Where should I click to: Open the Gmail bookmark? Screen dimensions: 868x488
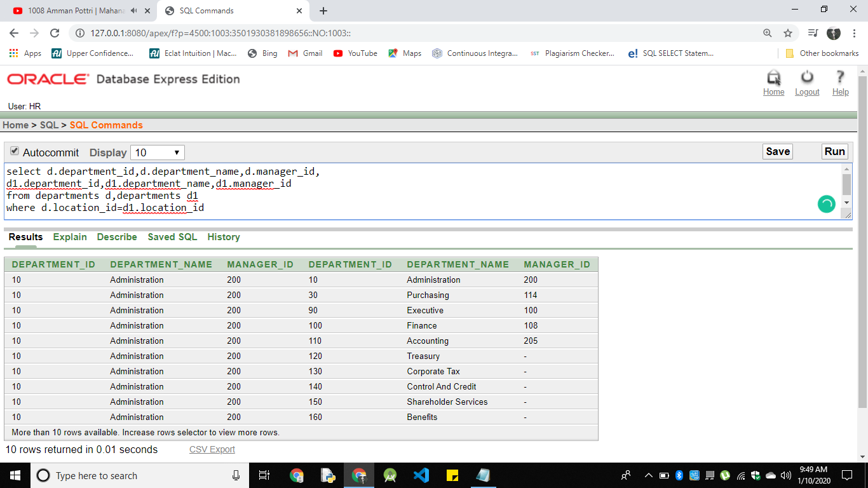point(306,53)
